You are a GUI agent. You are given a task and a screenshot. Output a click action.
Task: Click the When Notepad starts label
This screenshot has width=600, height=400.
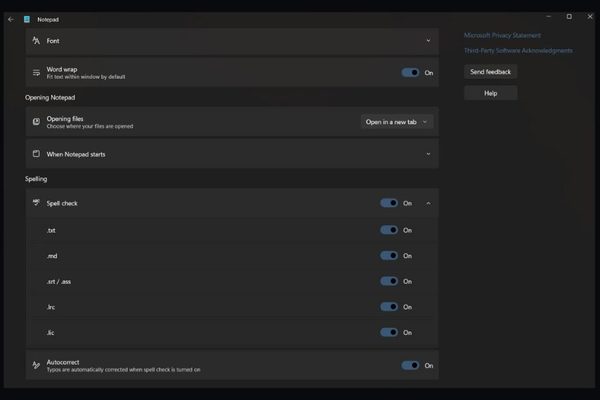[76, 154]
